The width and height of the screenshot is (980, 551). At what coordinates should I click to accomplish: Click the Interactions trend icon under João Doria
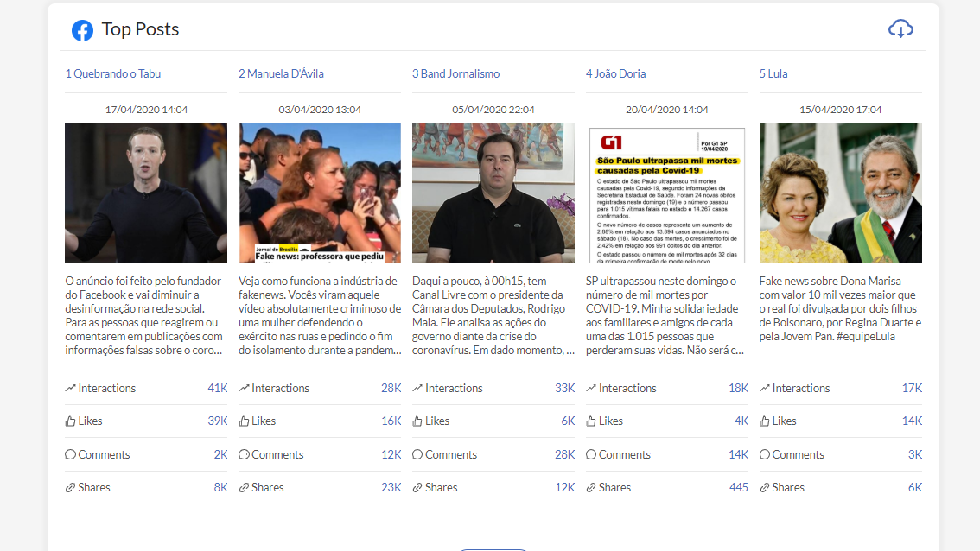tap(591, 389)
